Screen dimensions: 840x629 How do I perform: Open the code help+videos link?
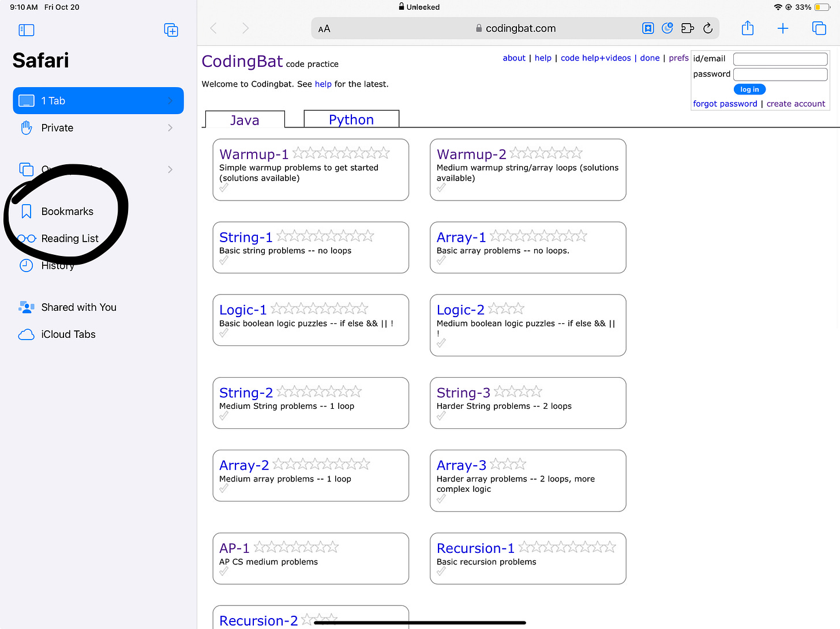click(596, 58)
